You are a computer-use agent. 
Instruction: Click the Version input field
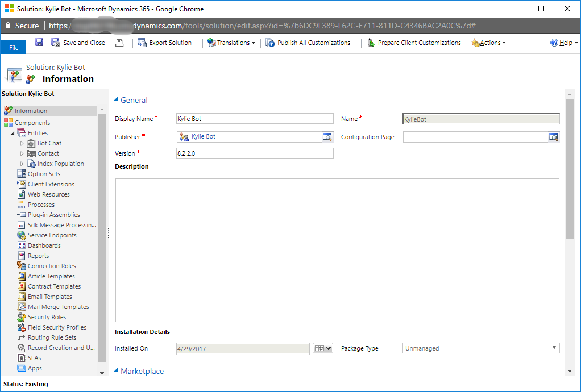click(255, 153)
